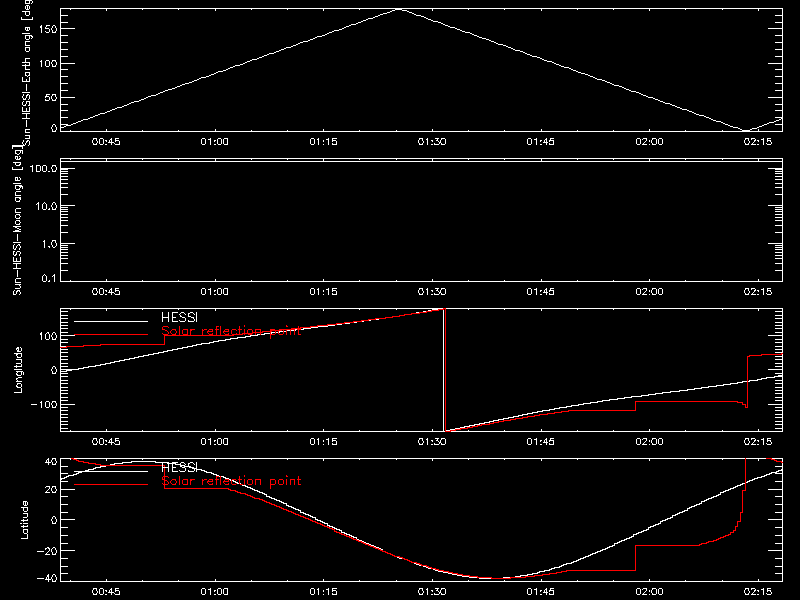Pick the 100 tick on the Longitude axis
Image resolution: width=800 pixels, height=600 pixels.
pos(47,336)
